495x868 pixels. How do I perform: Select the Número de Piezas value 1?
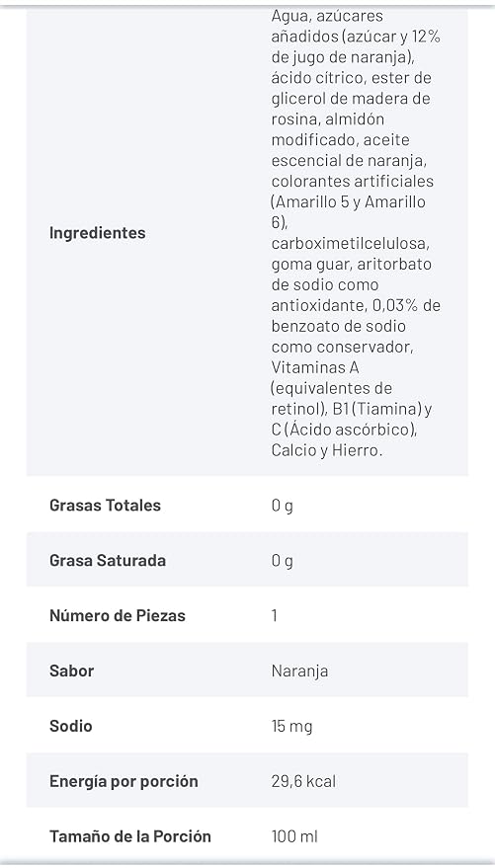tap(275, 615)
